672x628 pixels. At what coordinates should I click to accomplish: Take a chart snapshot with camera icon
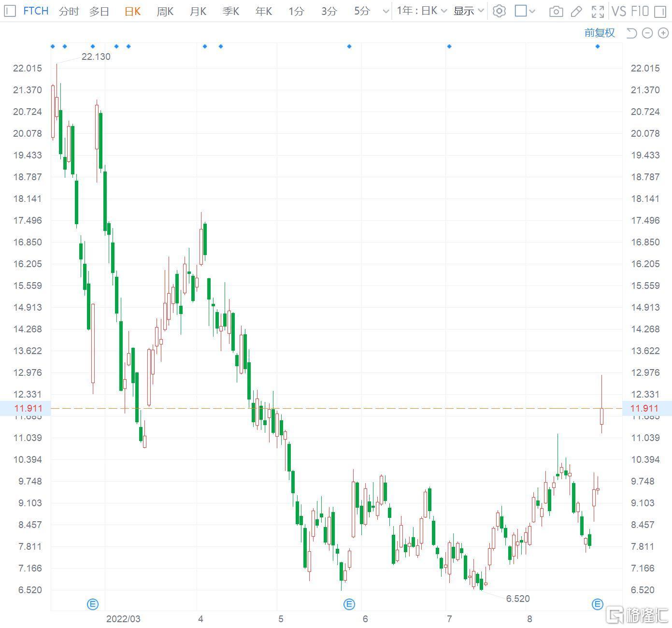point(556,11)
